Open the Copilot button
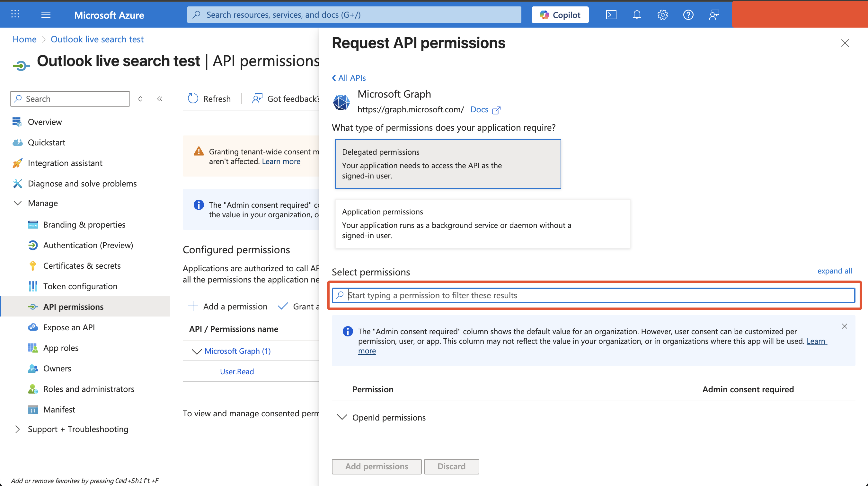868x486 pixels. tap(560, 15)
